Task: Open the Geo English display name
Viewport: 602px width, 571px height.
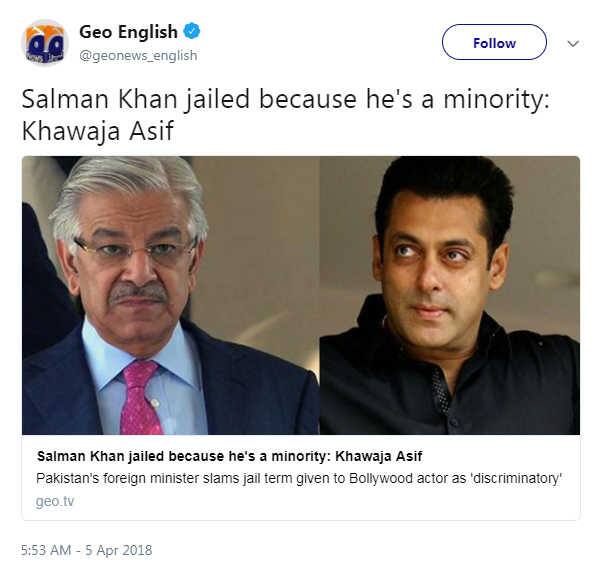Action: click(x=128, y=31)
